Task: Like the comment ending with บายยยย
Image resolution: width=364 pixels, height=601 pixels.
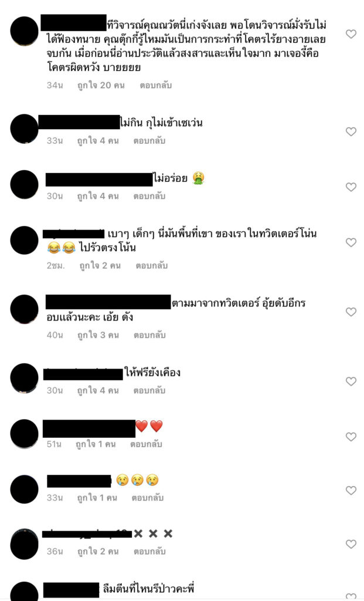Action: coord(351,33)
